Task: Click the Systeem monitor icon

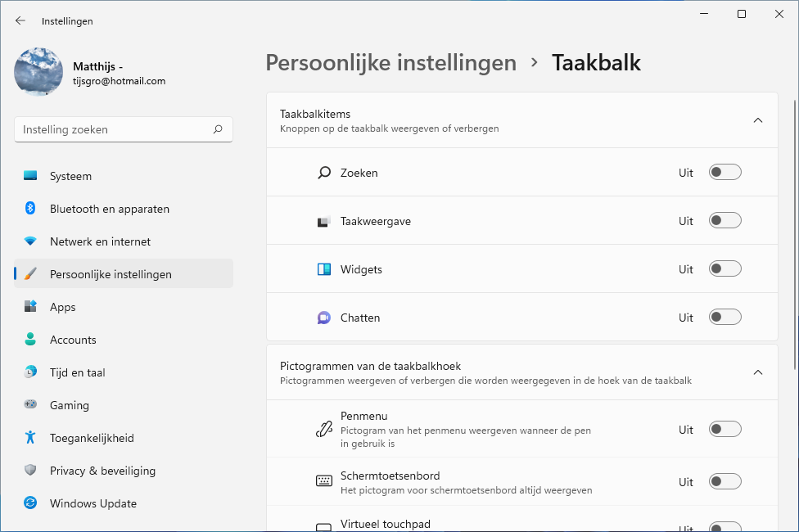Action: click(30, 176)
